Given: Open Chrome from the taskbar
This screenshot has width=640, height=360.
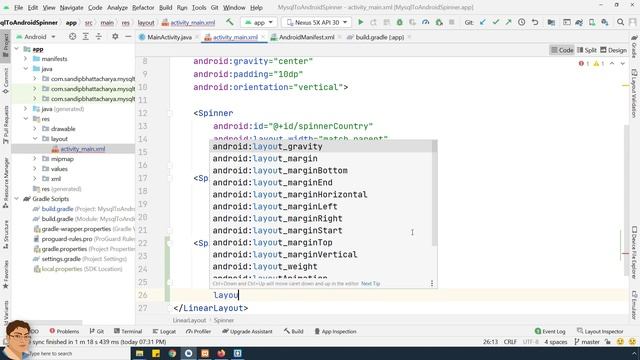Looking at the screenshot, I should [172, 353].
